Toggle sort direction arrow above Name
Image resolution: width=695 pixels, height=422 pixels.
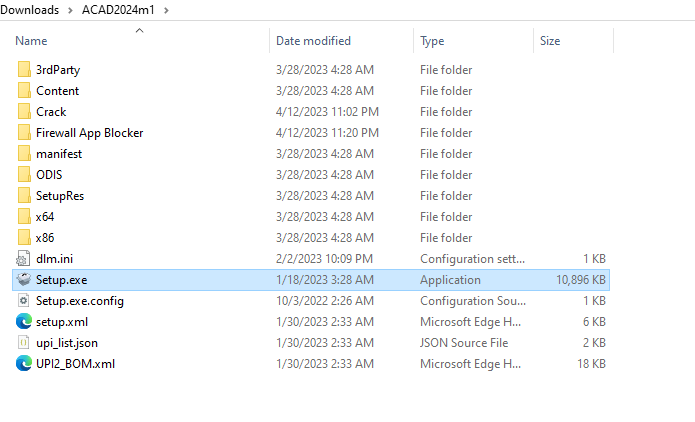139,30
